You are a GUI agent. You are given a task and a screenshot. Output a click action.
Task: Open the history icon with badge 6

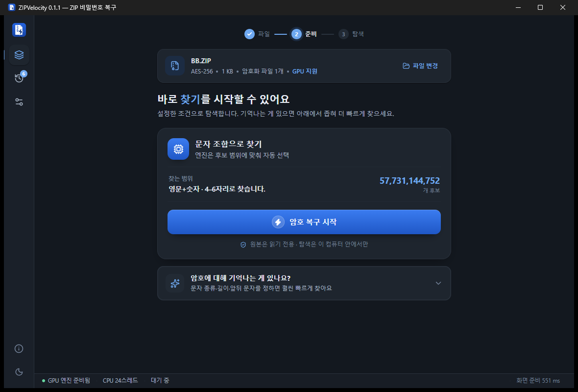click(19, 78)
